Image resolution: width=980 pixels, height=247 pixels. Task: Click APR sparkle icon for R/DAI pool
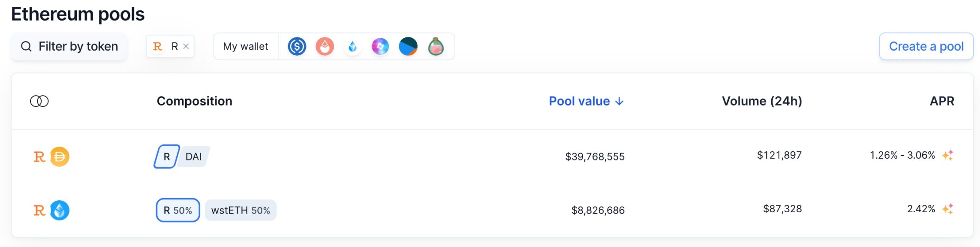tap(947, 155)
